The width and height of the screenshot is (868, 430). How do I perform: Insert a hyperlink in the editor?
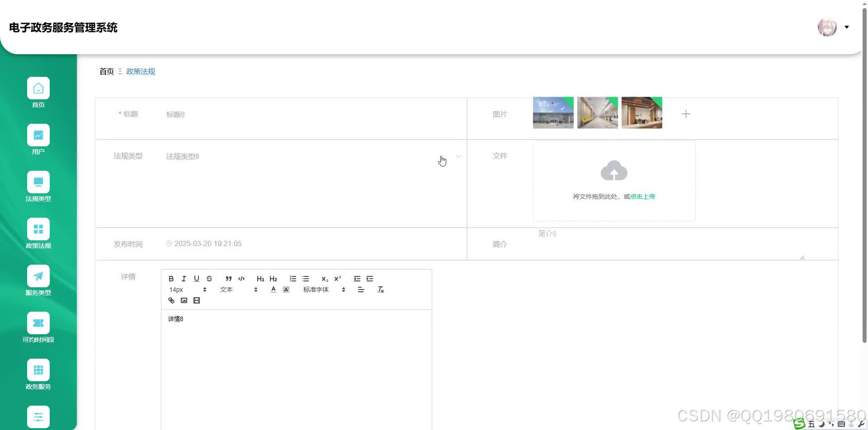171,300
